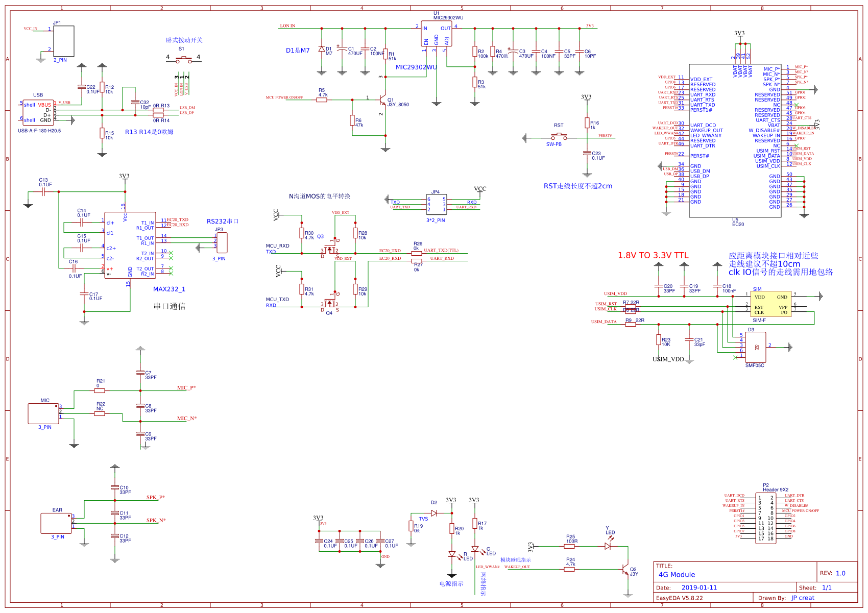Click the USB-A-F-180-H20.5 connector symbol
This screenshot has height=613, width=868.
[x=38, y=112]
